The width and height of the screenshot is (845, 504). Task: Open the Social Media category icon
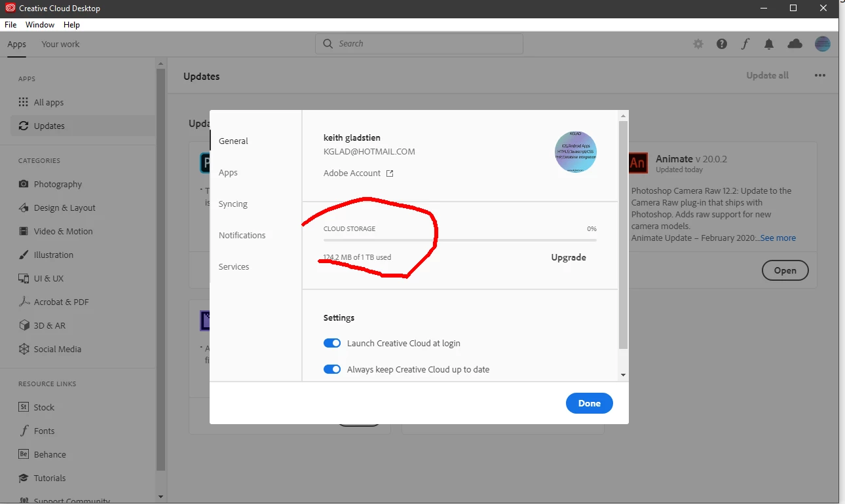click(24, 349)
